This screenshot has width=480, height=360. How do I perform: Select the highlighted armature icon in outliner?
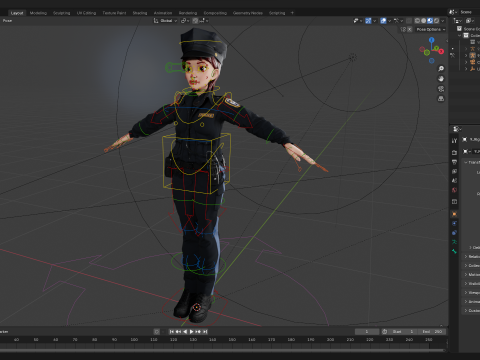(473, 55)
